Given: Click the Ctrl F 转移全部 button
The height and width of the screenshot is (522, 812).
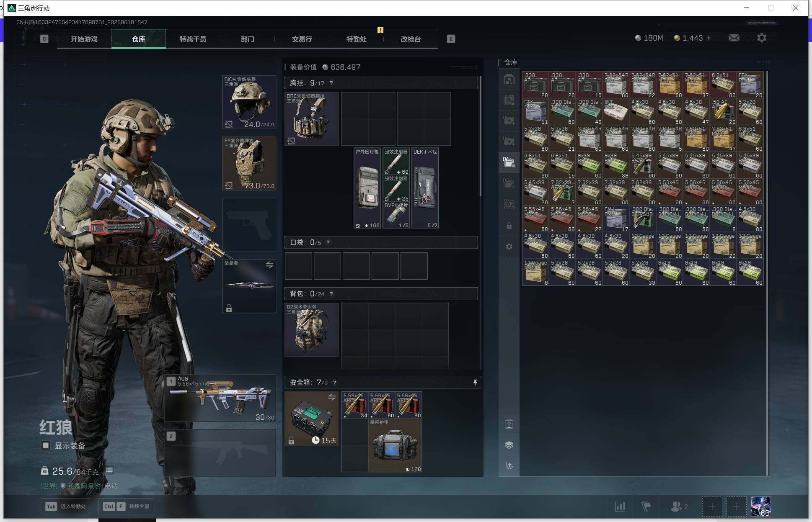Looking at the screenshot, I should tap(126, 506).
